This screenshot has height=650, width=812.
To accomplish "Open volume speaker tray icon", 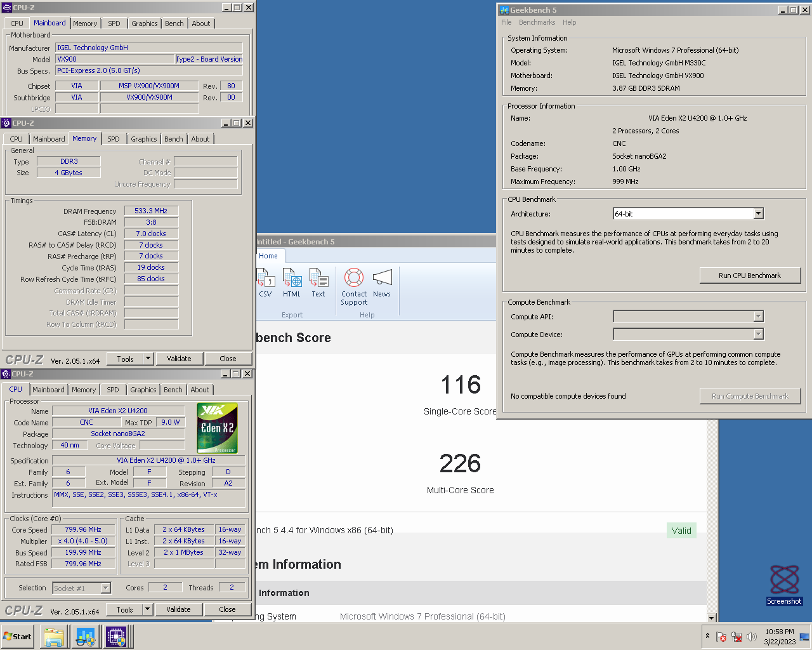I will (752, 637).
